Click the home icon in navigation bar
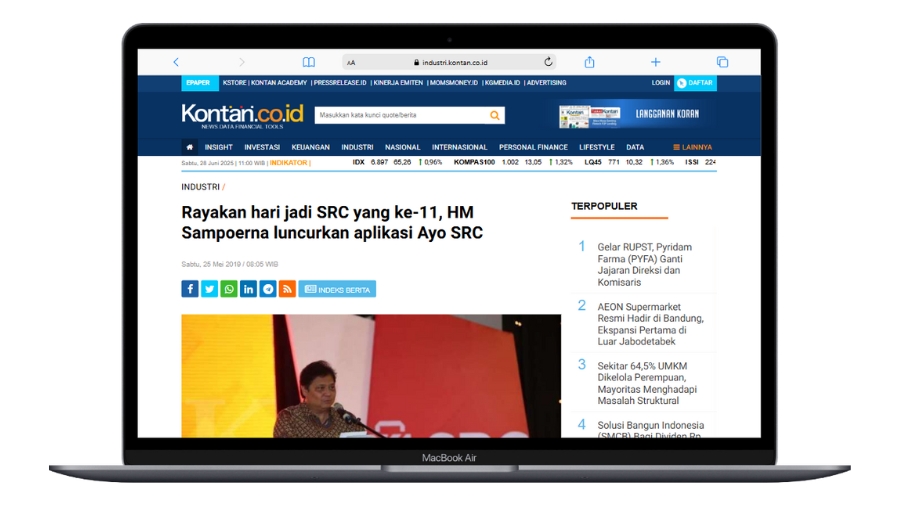This screenshot has height=506, width=900. click(189, 147)
